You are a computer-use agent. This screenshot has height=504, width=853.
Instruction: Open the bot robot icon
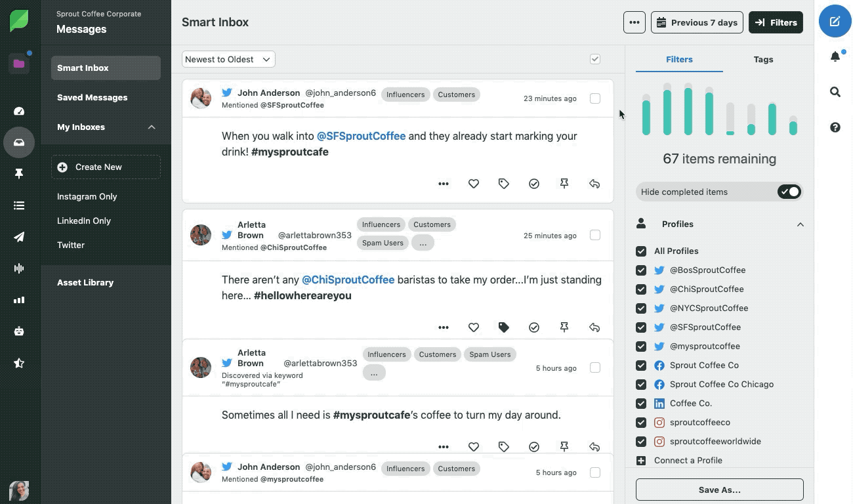tap(19, 331)
